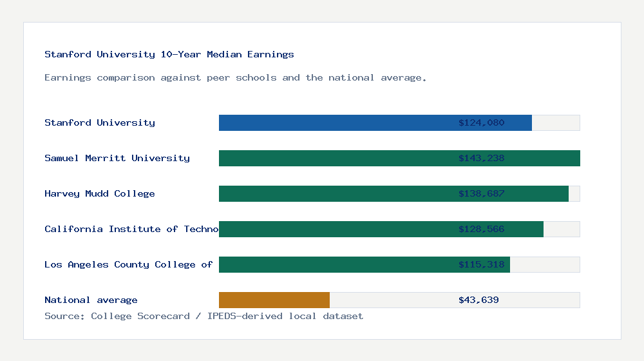
Task: Click the $143,238 earnings value
Action: pyautogui.click(x=481, y=159)
